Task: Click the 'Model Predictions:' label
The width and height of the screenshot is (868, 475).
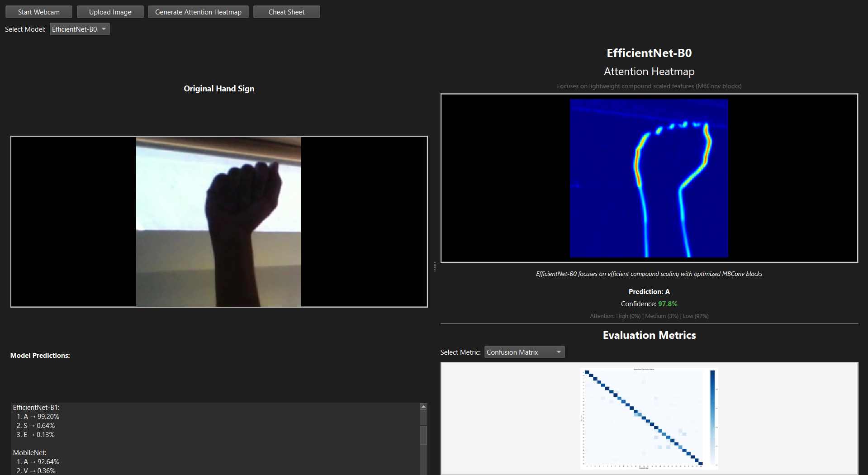Action: [40, 356]
